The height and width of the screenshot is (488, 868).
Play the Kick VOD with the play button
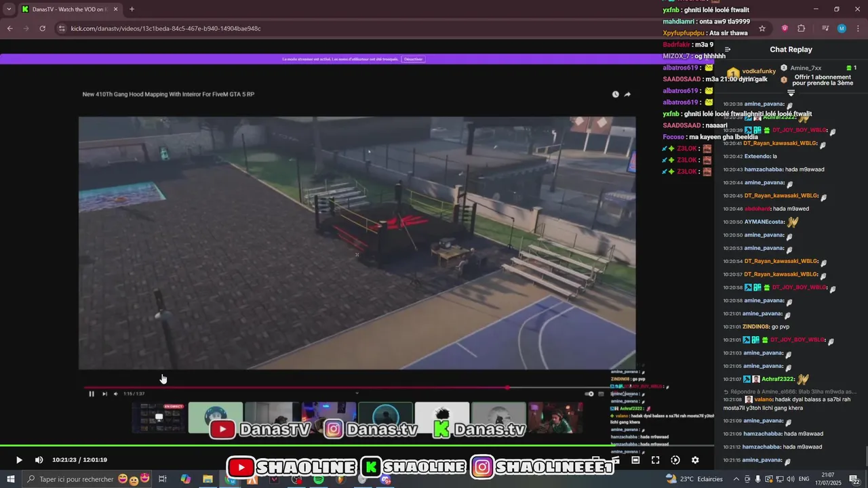pyautogui.click(x=19, y=460)
